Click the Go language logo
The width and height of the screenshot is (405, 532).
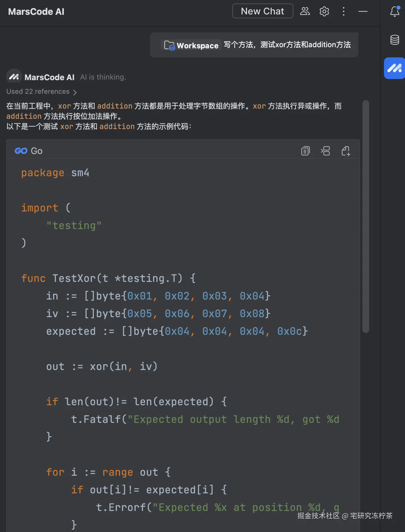(21, 151)
